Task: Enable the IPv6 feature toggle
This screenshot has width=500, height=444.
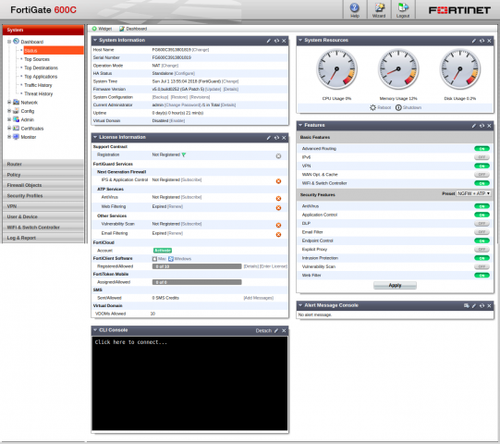Action: click(482, 157)
